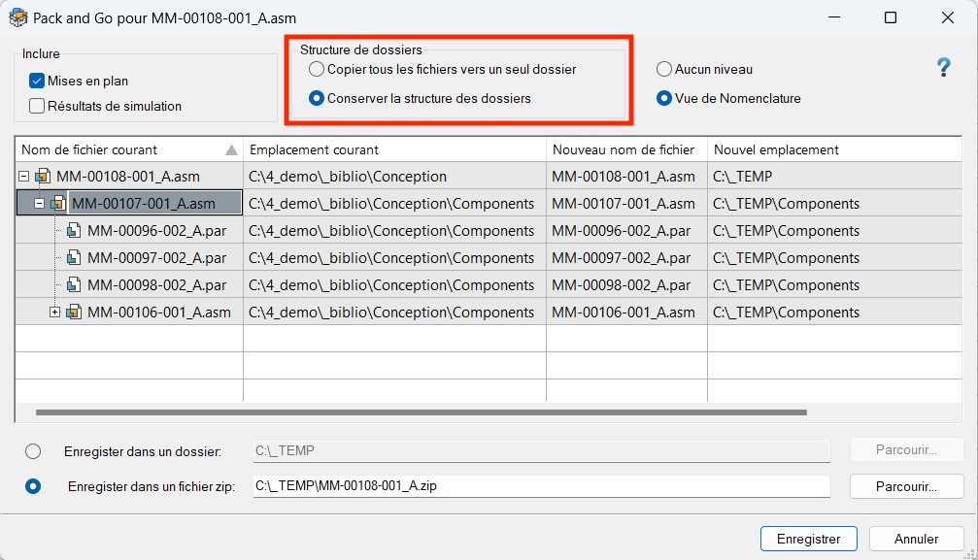Image resolution: width=978 pixels, height=560 pixels.
Task: Click assembly icon next to MM-00106-001_A.asm
Action: pos(74,312)
